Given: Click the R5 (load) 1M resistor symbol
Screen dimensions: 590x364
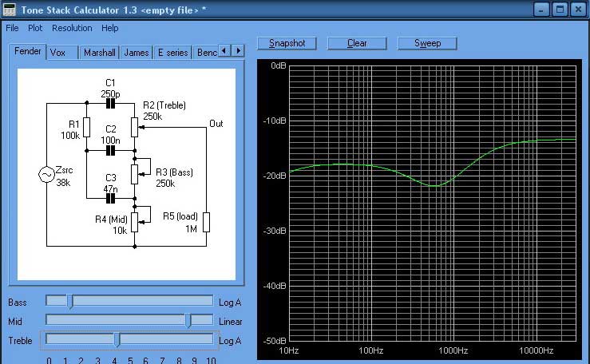Looking at the screenshot, I should [x=206, y=222].
